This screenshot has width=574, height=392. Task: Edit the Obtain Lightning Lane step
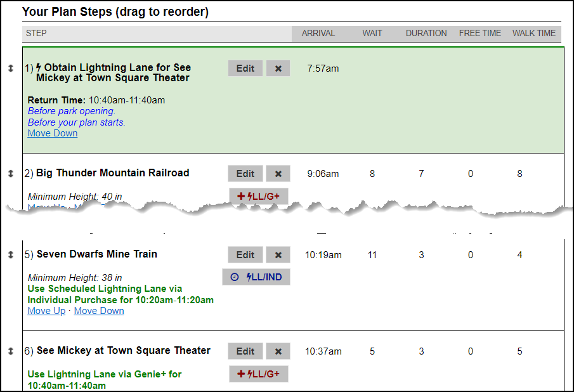[245, 69]
